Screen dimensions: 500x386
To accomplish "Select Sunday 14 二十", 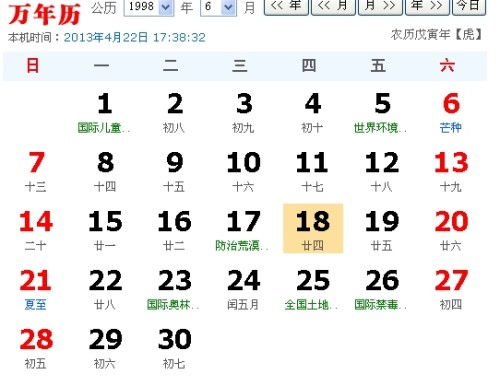I will coord(36,231).
